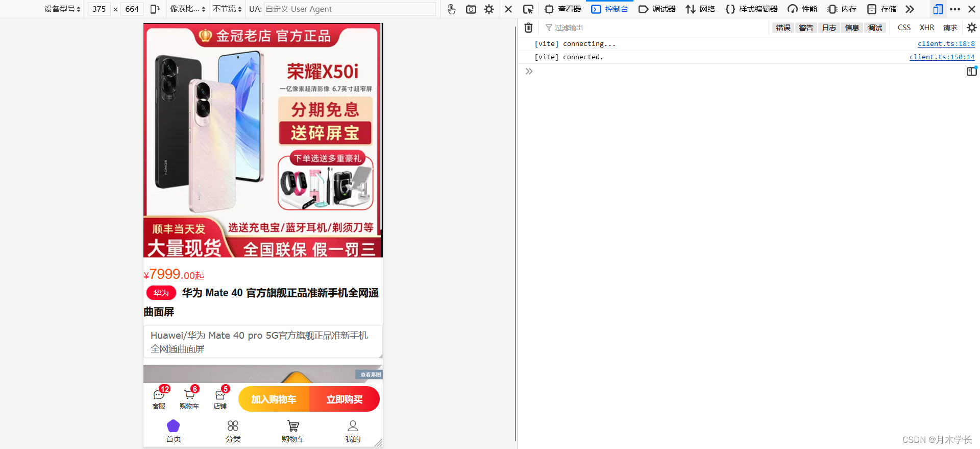Click the [vite] connecting... log message
This screenshot has width=980, height=449.
[x=575, y=44]
